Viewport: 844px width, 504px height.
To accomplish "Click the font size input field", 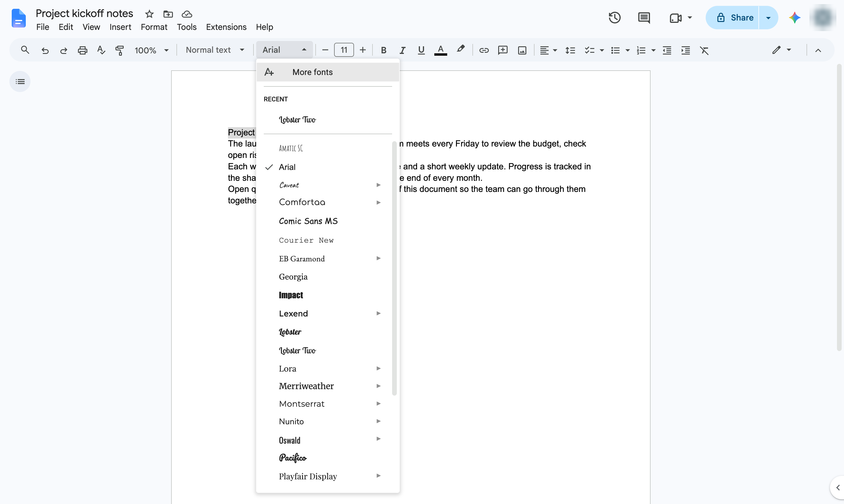I will [344, 50].
